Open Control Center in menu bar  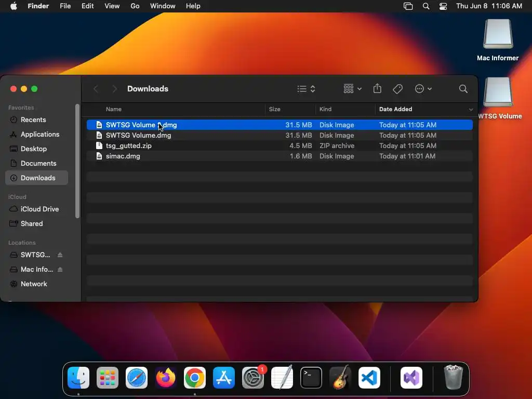point(443,6)
